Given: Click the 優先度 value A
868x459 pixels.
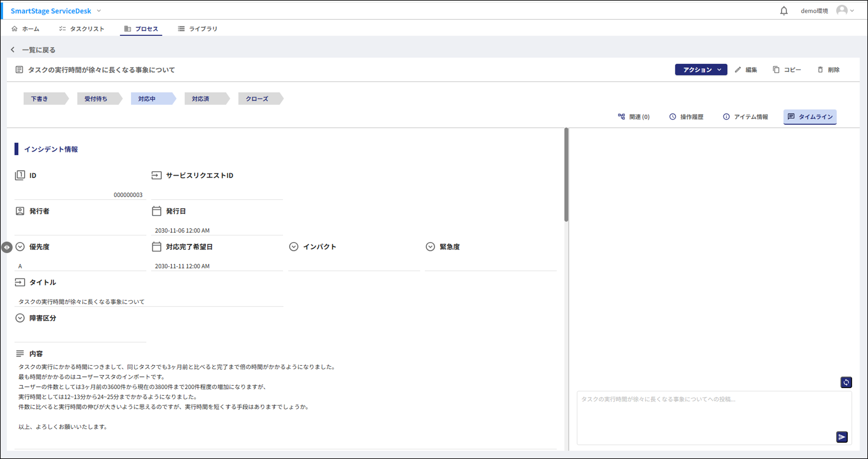Looking at the screenshot, I should [20, 266].
